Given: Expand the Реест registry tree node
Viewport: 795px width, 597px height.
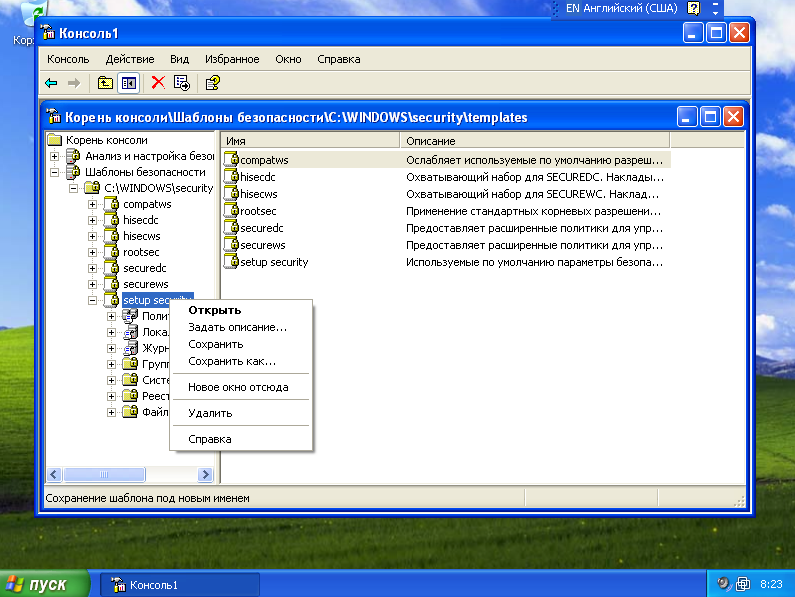Looking at the screenshot, I should tap(112, 396).
